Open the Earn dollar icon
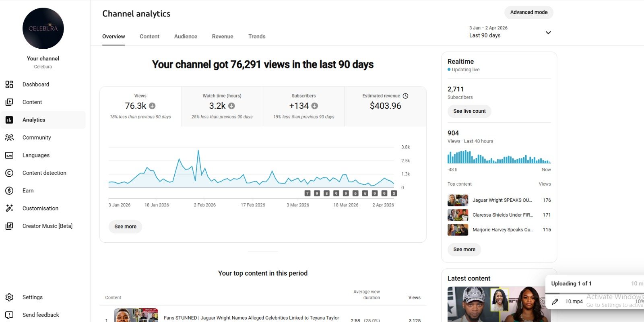Screen dimensions: 644x322 click(x=9, y=191)
